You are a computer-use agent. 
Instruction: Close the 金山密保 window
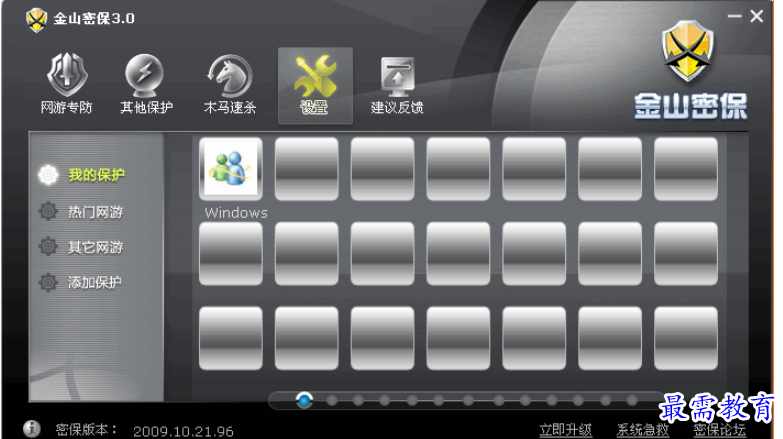757,16
